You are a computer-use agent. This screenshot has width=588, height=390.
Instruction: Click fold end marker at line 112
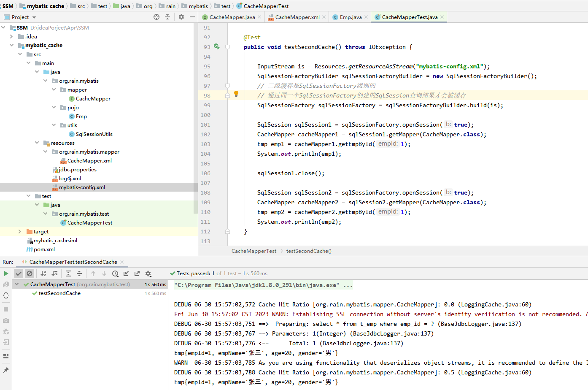click(x=227, y=231)
